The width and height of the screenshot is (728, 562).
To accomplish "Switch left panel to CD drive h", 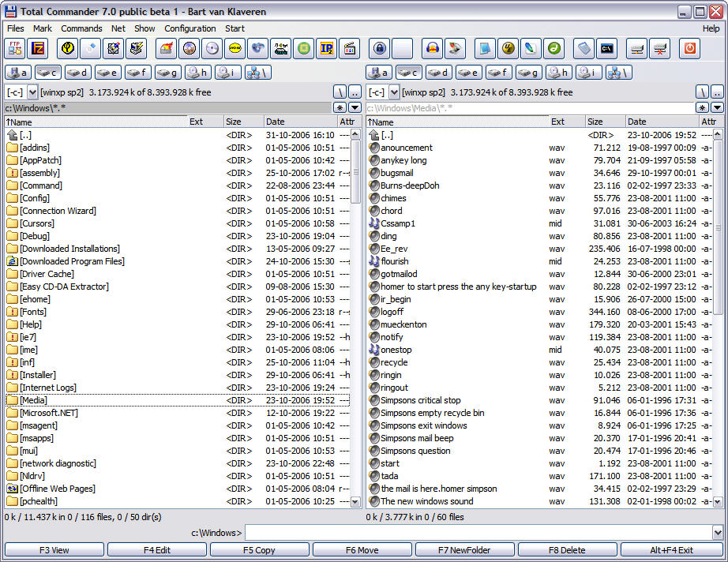I will click(197, 73).
